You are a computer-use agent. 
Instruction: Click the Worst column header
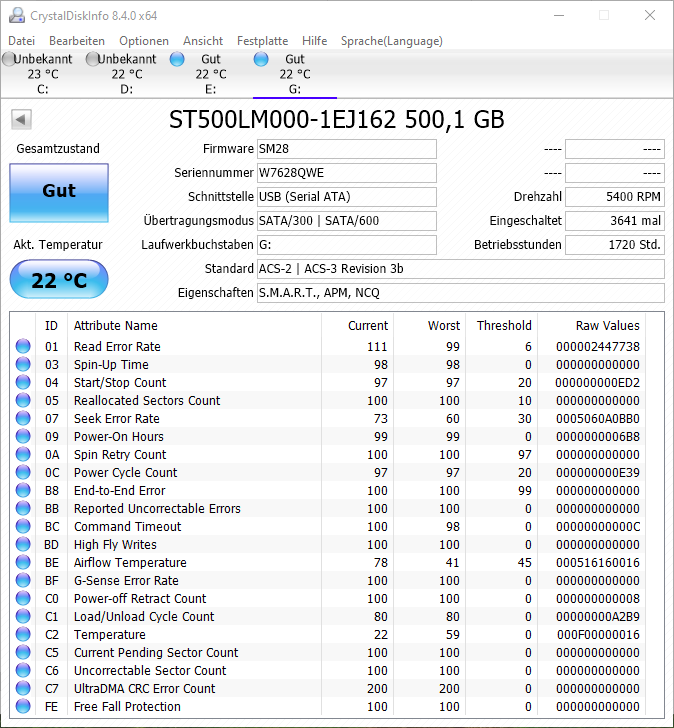pos(429,325)
